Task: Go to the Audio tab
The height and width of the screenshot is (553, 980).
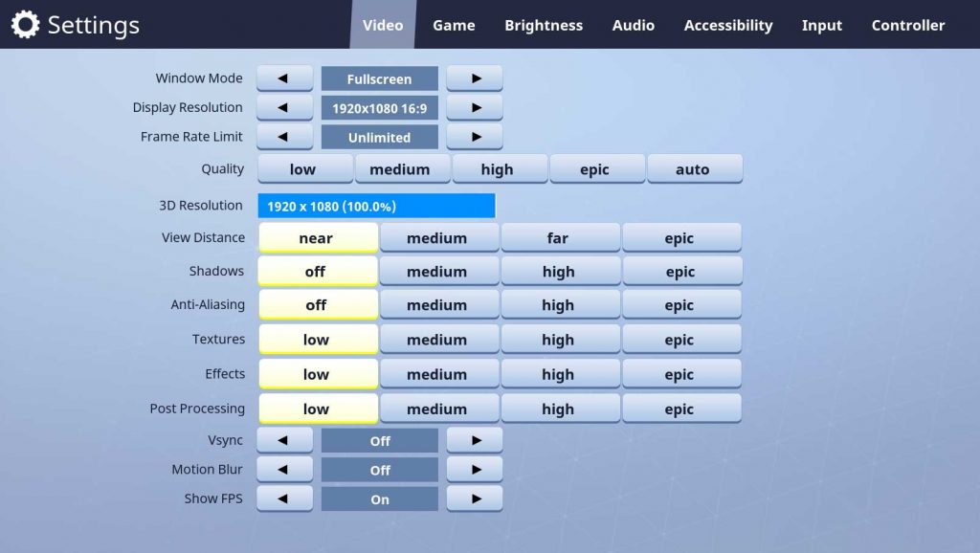Action: pyautogui.click(x=634, y=25)
